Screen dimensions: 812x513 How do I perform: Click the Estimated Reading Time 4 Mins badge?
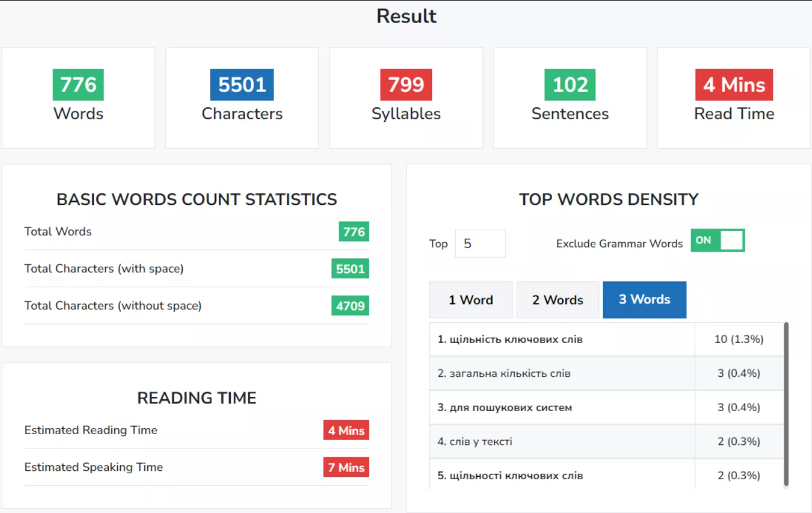tap(346, 430)
